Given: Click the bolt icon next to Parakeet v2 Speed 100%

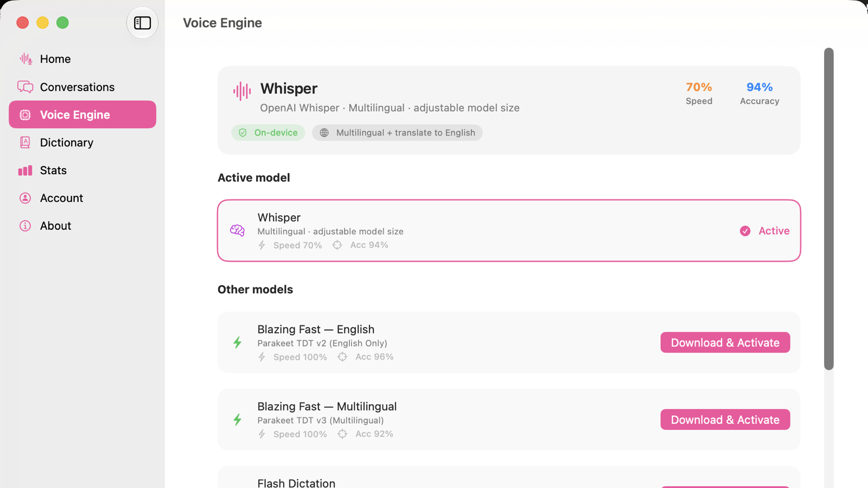Looking at the screenshot, I should 262,357.
